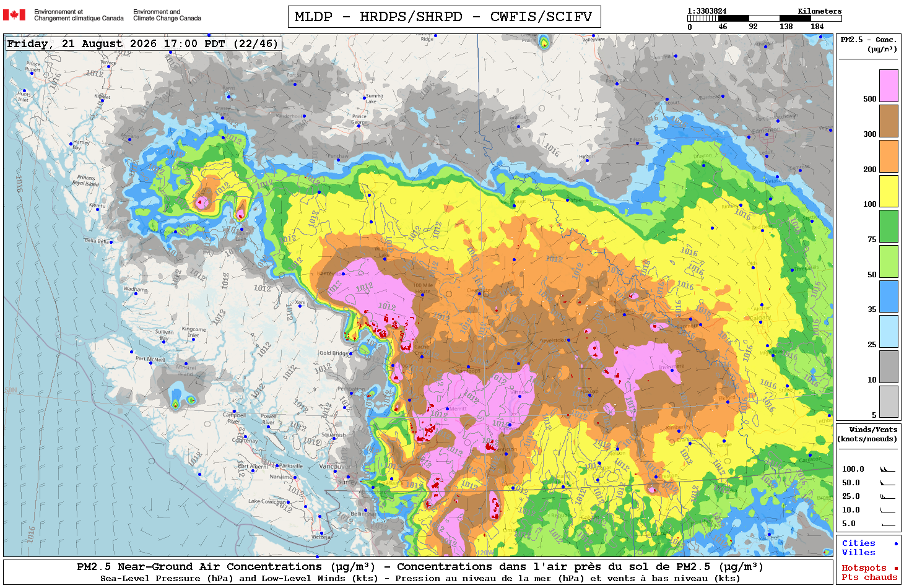
Task: Click the Winds/Vents legend heading
Action: click(867, 434)
